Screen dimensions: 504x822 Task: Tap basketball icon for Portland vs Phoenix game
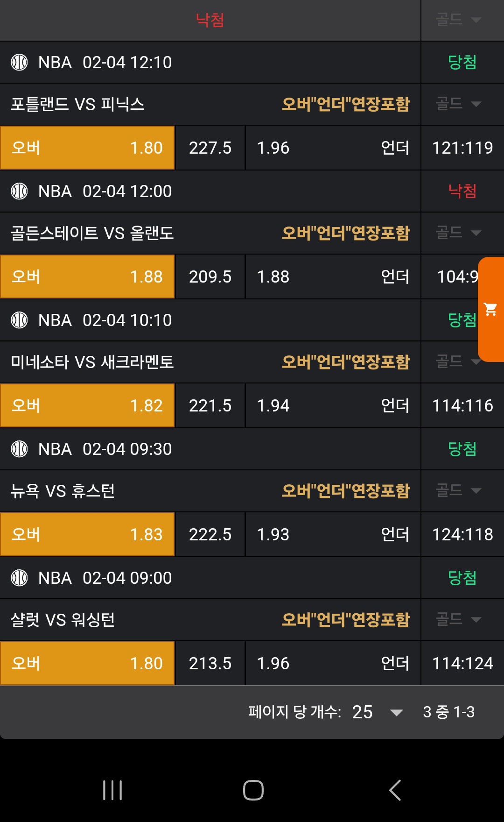(x=19, y=62)
